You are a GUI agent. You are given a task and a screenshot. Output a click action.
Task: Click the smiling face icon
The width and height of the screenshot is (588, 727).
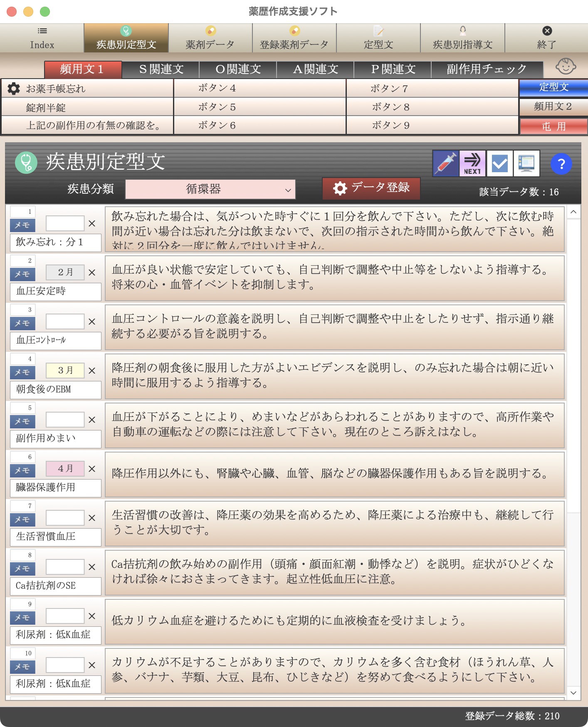pyautogui.click(x=566, y=66)
